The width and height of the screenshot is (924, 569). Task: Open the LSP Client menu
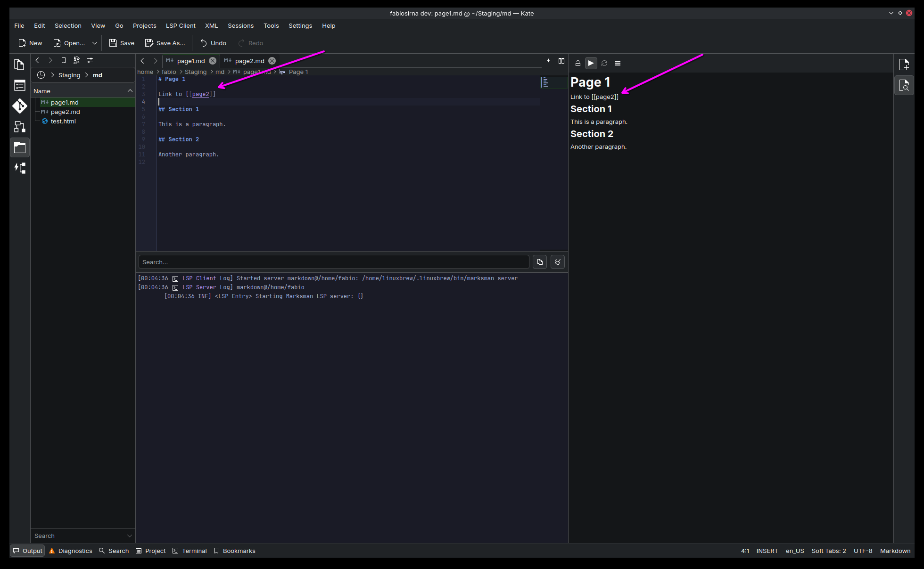(x=180, y=25)
